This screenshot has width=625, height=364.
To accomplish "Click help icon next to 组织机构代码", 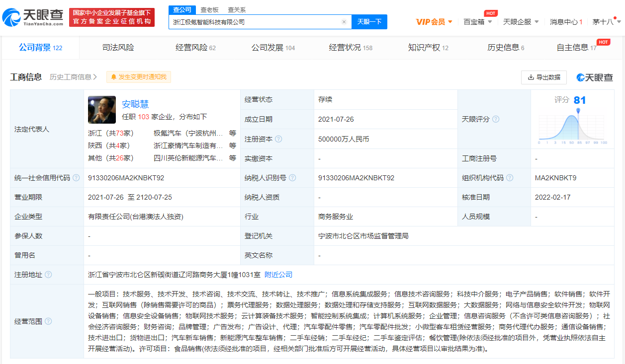I will click(x=510, y=178).
